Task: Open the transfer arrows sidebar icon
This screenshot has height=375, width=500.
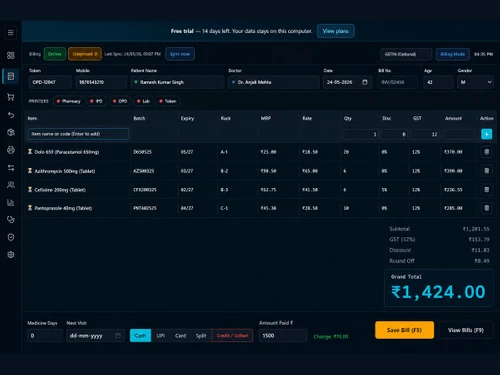Action: click(11, 168)
